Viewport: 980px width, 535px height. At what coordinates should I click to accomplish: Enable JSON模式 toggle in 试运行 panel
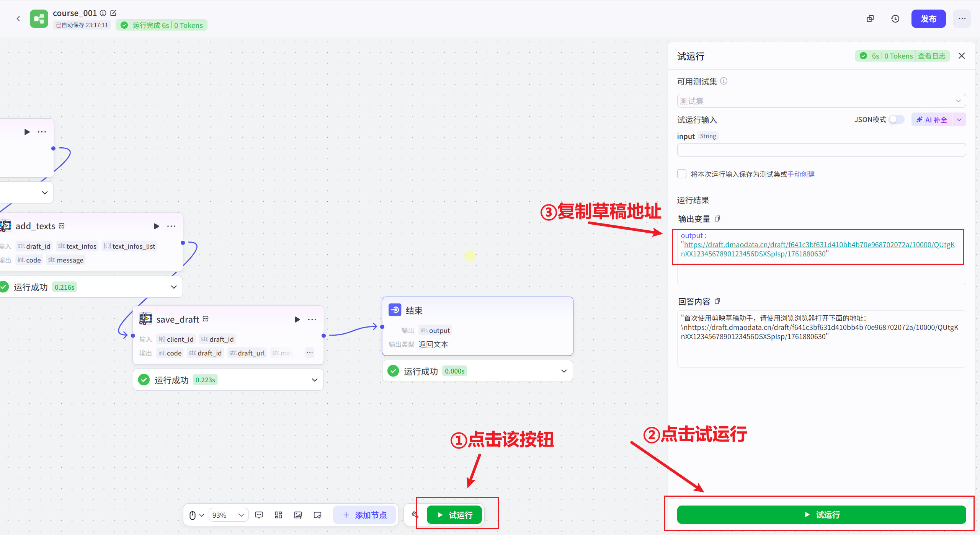pyautogui.click(x=896, y=119)
